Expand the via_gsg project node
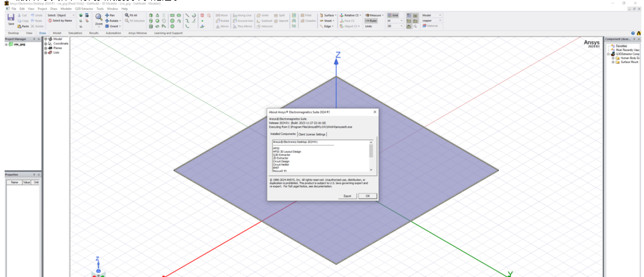644x277 pixels. (6, 45)
